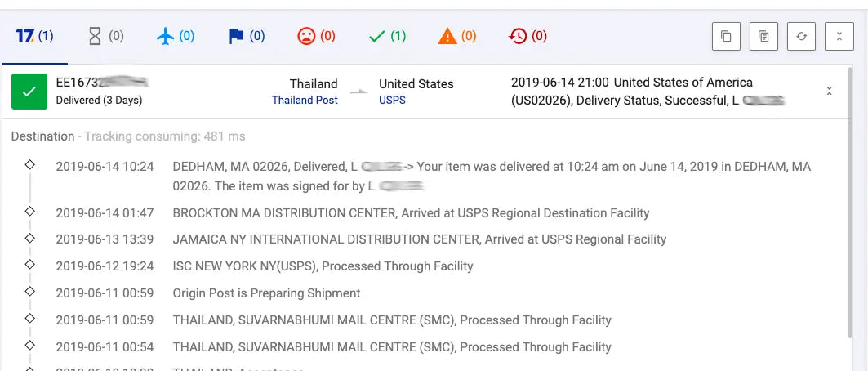Open the USPS carrier link
This screenshot has height=371, width=868.
coord(392,101)
